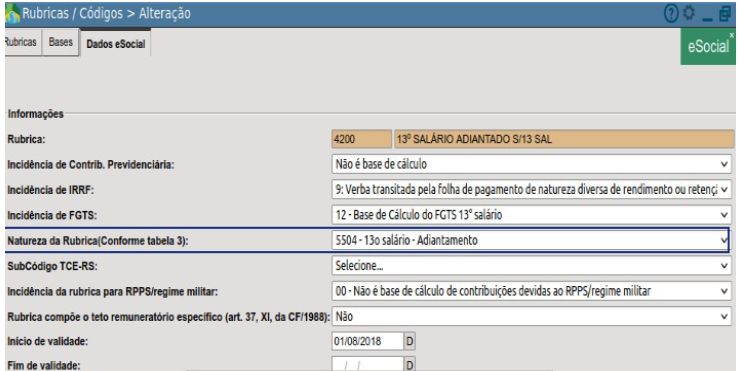This screenshot has height=371, width=738.
Task: Expand SubCódigo TCE-RS Selecione dropdown
Action: coord(531,266)
